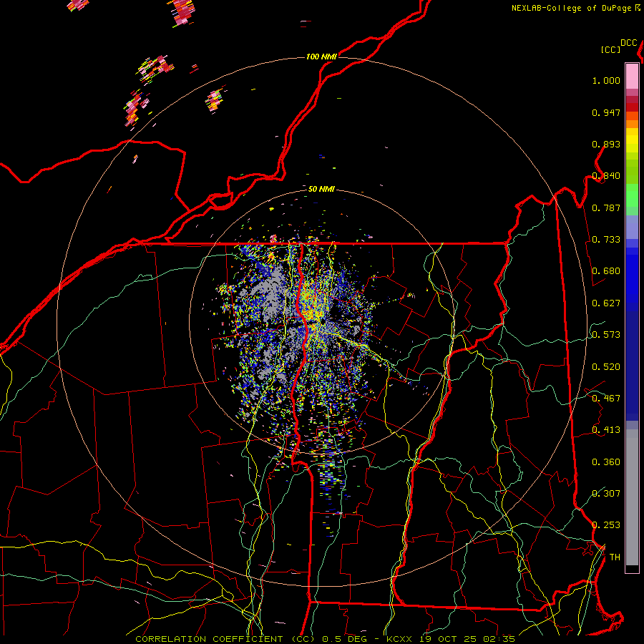Click the 100 NMI range ring label
The image size is (644, 644).
coord(321,57)
